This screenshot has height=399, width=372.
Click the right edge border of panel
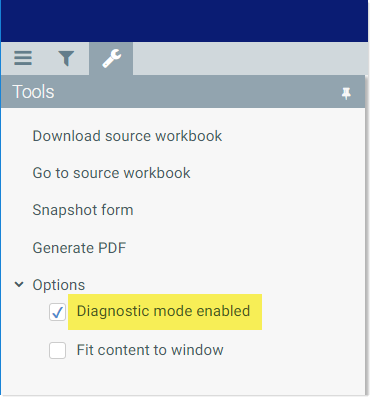pos(367,235)
